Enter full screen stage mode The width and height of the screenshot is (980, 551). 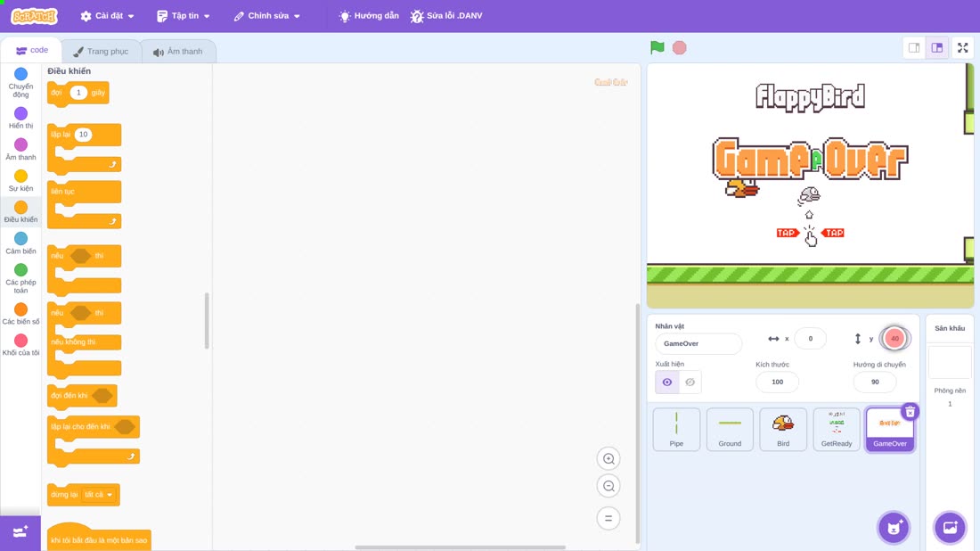coord(962,47)
